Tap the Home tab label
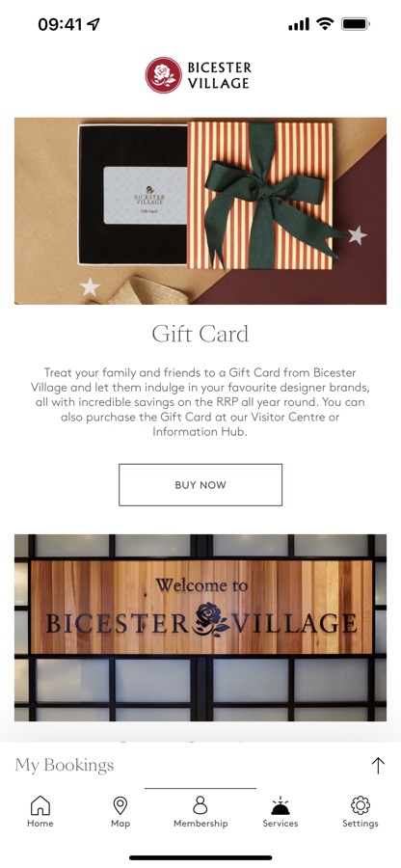401x868 pixels. click(x=40, y=824)
